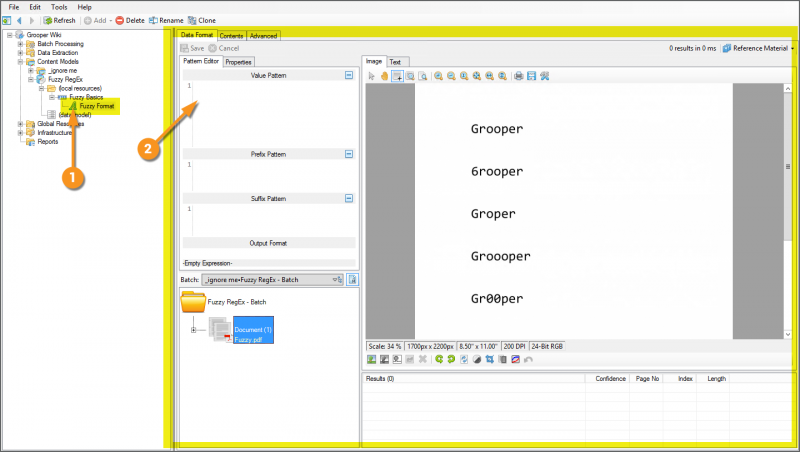The height and width of the screenshot is (452, 800).
Task: Switch to the Text viewer tab
Action: pyautogui.click(x=395, y=62)
